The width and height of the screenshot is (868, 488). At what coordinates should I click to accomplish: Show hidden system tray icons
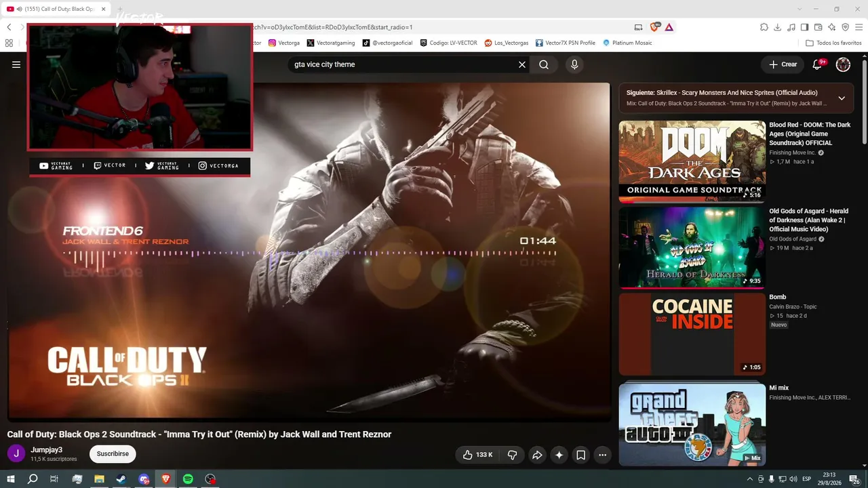tap(750, 479)
